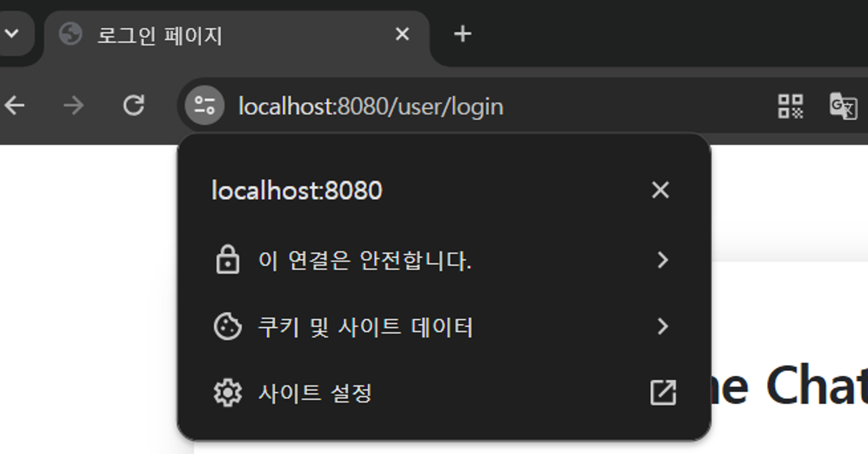Click the external link icon for site settings

(x=663, y=393)
